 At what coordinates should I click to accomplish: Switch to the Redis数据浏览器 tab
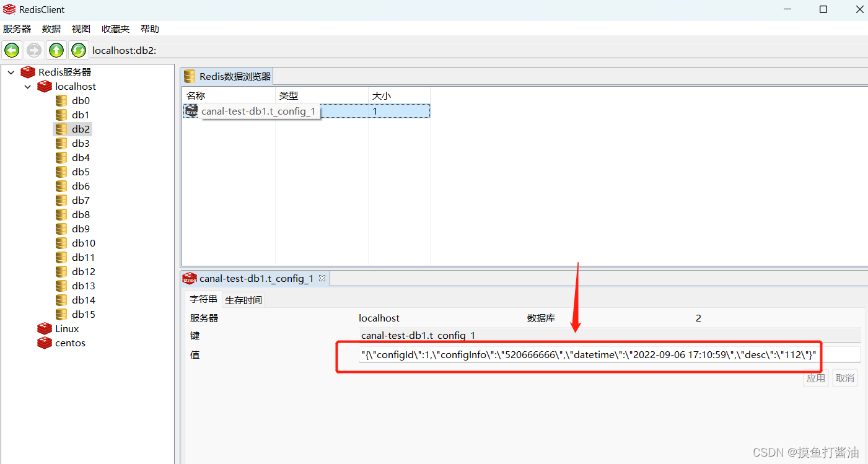[227, 76]
